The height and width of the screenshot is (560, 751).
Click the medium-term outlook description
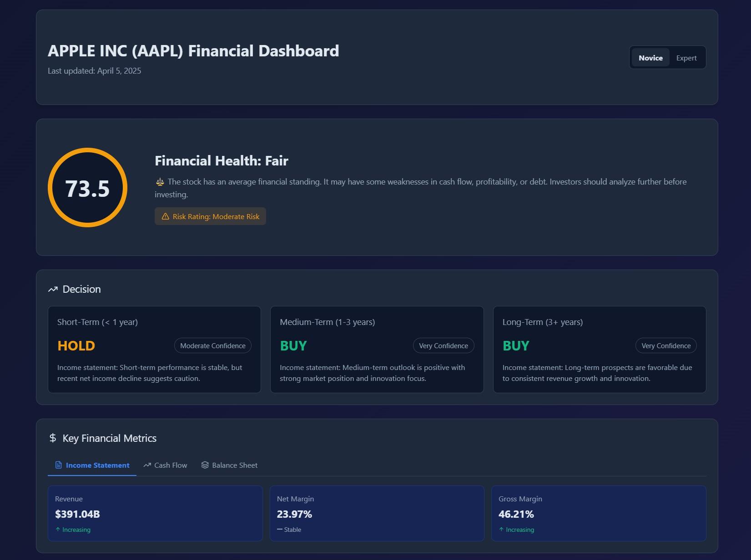pyautogui.click(x=372, y=373)
